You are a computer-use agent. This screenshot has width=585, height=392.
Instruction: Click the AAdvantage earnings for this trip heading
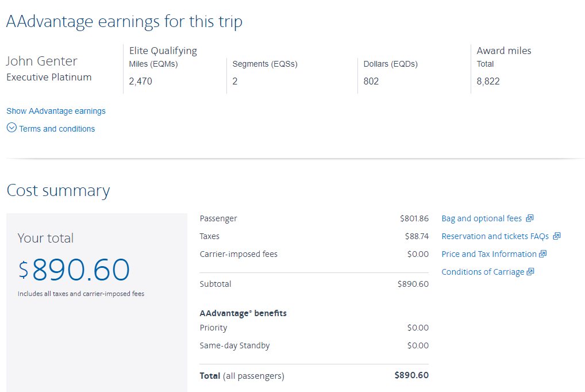124,22
